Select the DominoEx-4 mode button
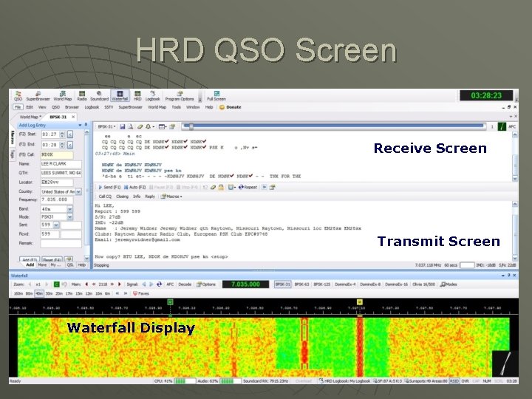Screen dimensions: 532x399 [345, 284]
